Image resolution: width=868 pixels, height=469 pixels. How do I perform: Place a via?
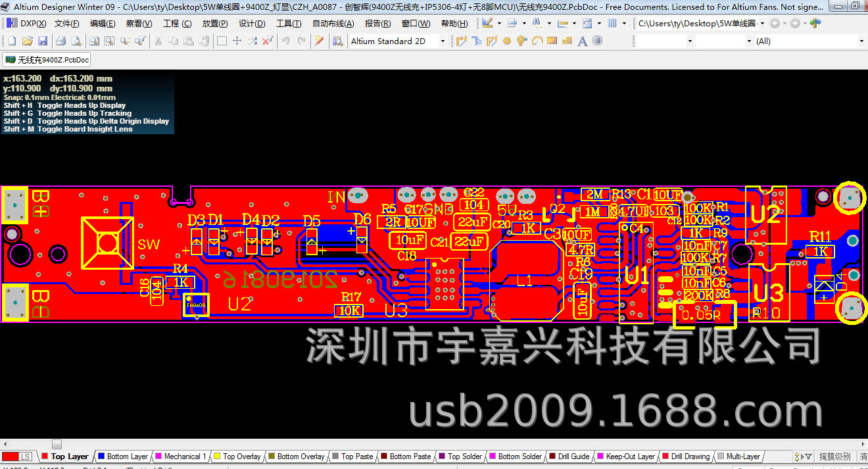click(522, 41)
